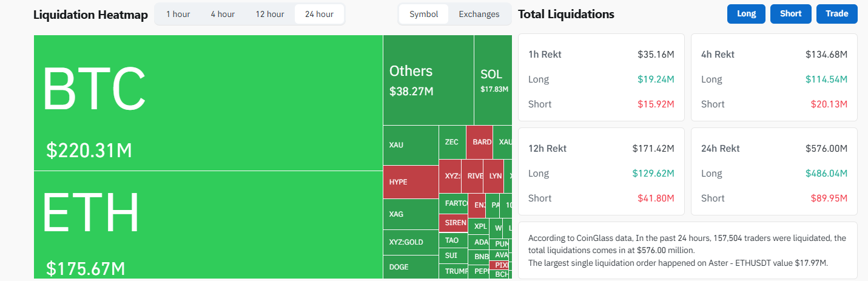Switch heatmap to 1 hour timeframe
Image resolution: width=868 pixels, height=281 pixels.
click(178, 14)
